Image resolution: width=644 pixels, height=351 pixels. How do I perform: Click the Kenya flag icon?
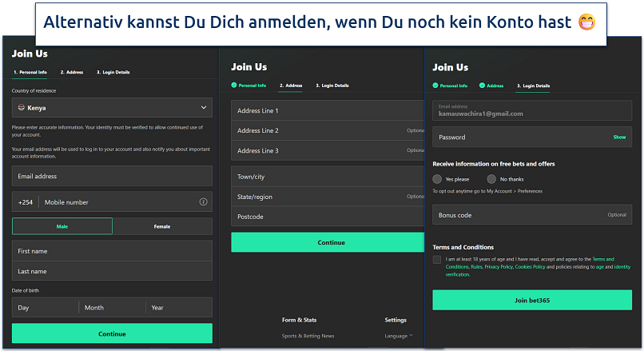click(x=20, y=107)
